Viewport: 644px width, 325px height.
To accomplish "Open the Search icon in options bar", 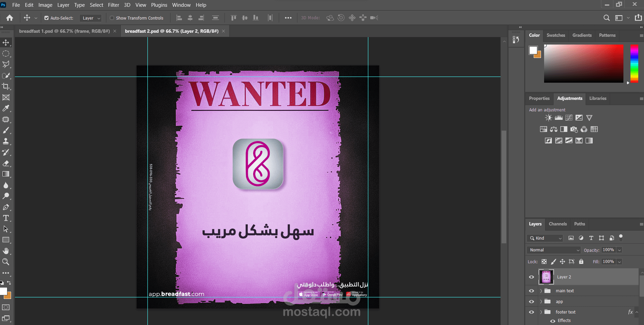I will [x=607, y=18].
